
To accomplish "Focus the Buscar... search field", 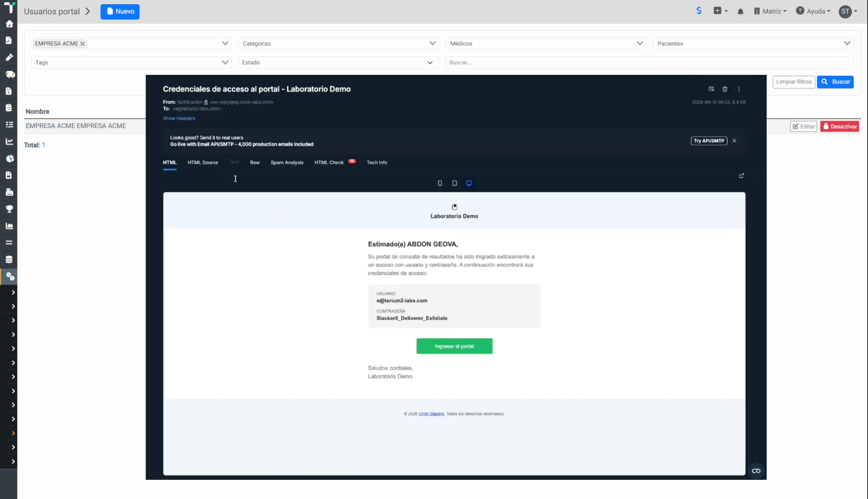I will (649, 62).
